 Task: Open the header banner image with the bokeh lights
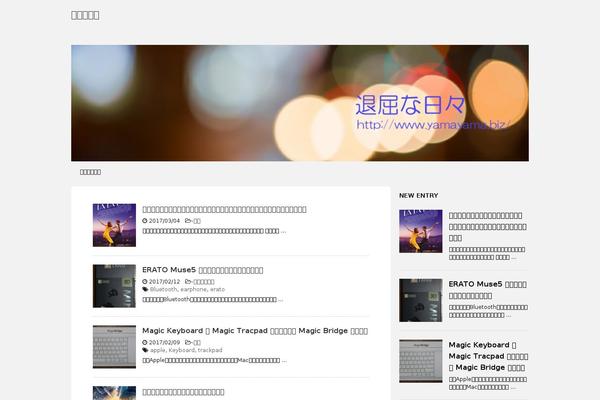coord(300,103)
